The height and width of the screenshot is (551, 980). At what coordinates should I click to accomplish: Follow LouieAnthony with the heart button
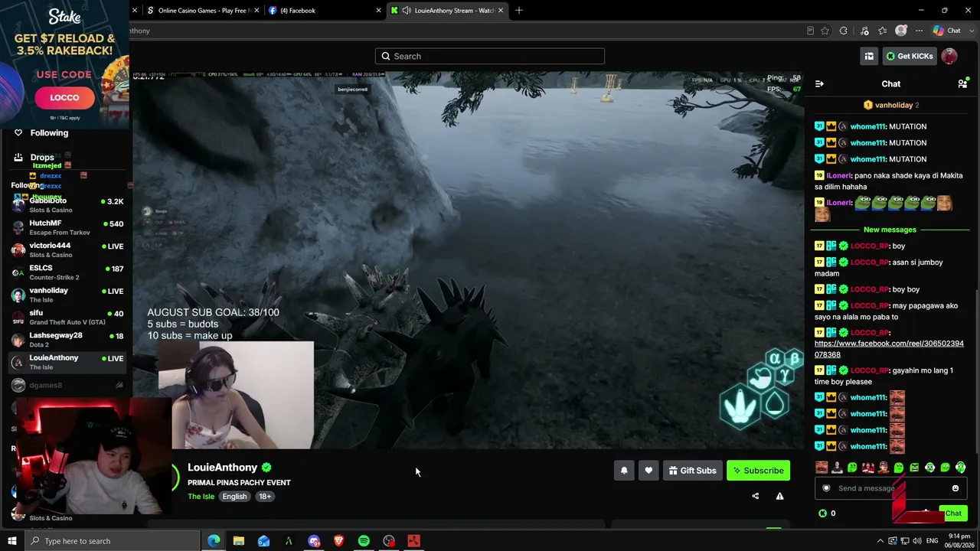(648, 471)
